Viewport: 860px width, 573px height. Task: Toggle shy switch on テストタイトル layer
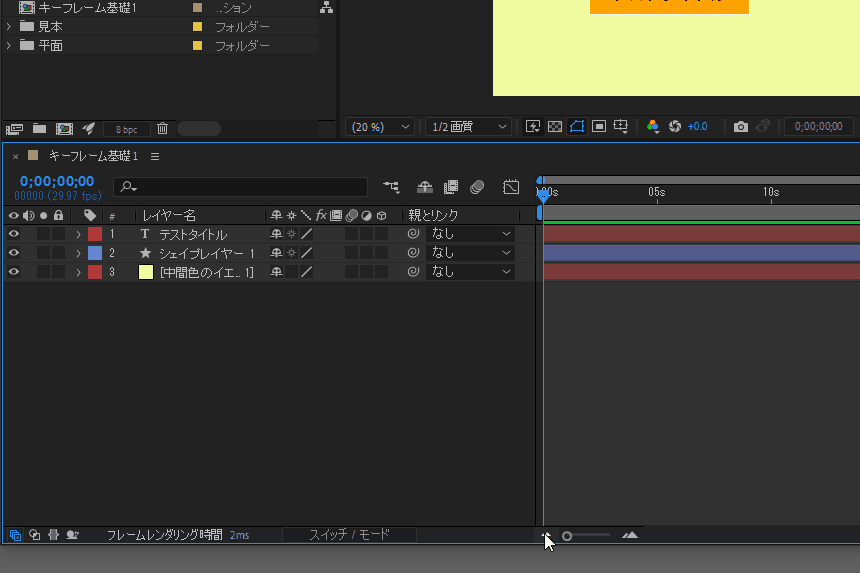point(276,234)
